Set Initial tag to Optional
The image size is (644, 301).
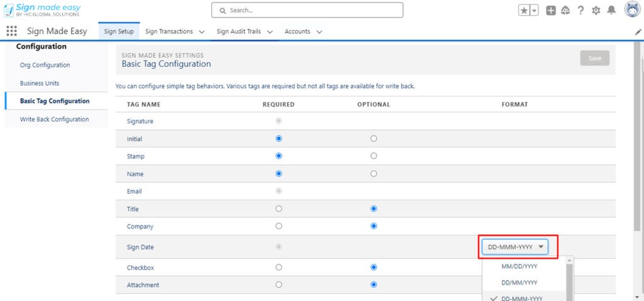tap(374, 139)
